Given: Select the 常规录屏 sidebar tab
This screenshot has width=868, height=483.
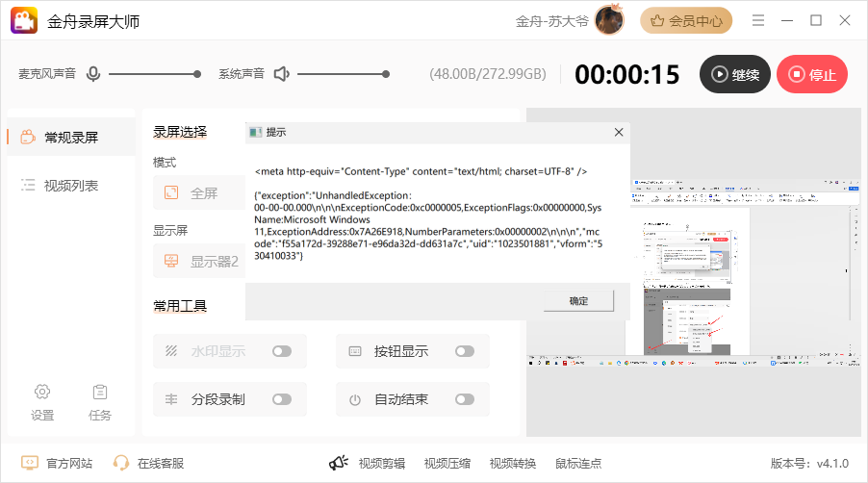Looking at the screenshot, I should 71,137.
